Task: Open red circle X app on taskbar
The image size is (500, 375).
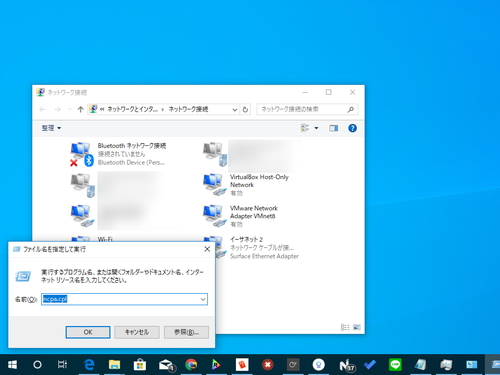Action: 267,365
